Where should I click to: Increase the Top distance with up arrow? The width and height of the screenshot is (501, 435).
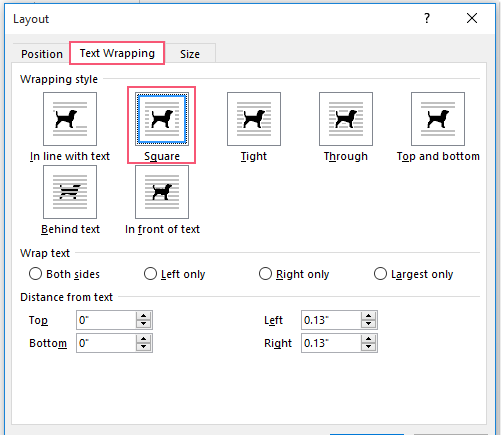(144, 316)
